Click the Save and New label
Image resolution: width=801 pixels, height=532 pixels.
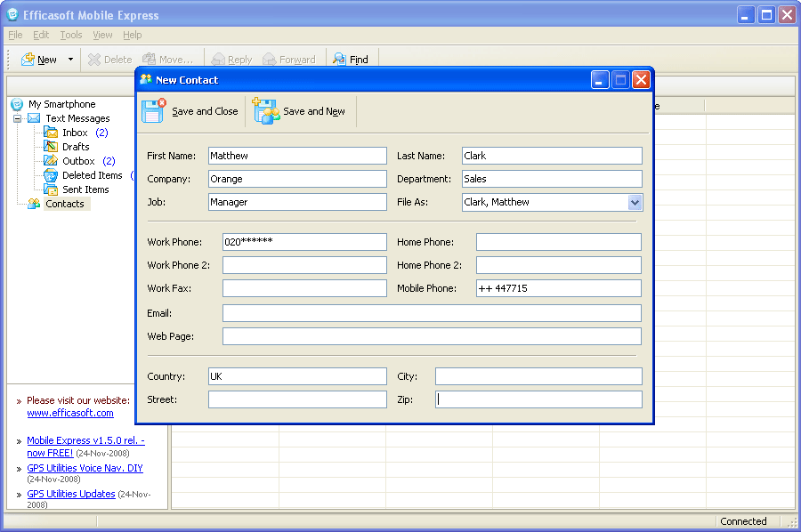[314, 111]
